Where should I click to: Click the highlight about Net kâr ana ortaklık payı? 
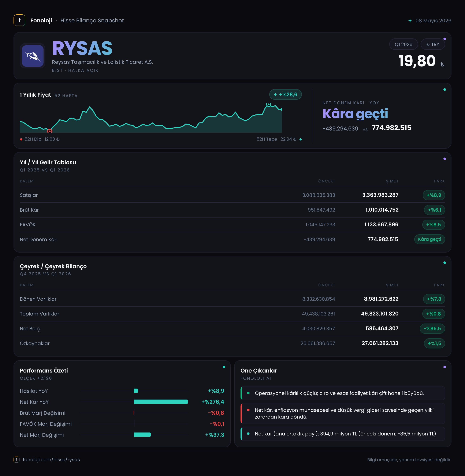(343, 434)
